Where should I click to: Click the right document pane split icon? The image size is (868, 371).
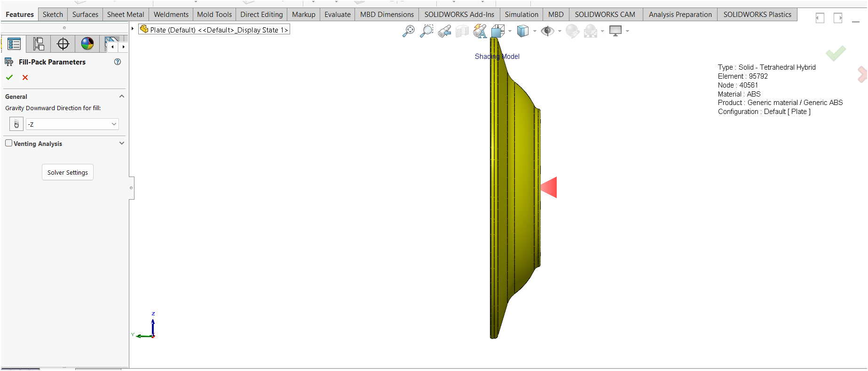[838, 18]
